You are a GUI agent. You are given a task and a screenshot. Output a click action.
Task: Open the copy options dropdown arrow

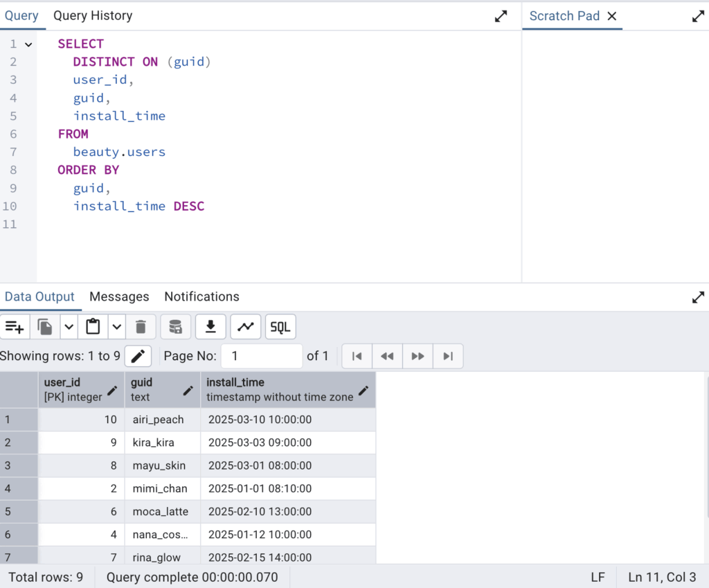(x=69, y=327)
